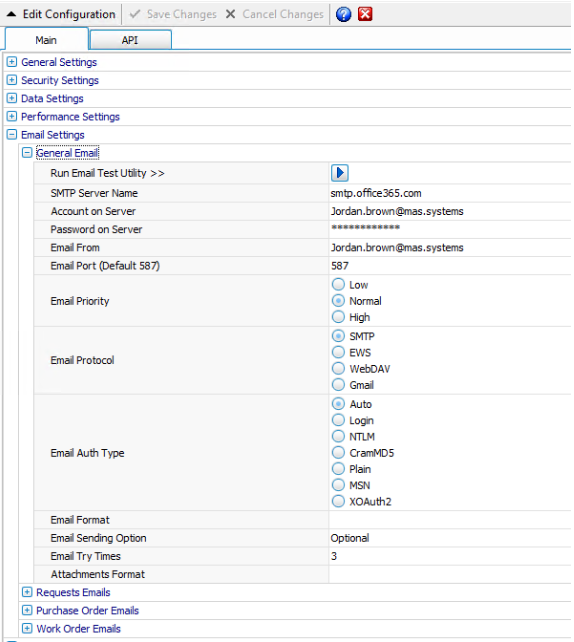The image size is (574, 642).
Task: Click the blue help question mark icon
Action: pos(343,14)
